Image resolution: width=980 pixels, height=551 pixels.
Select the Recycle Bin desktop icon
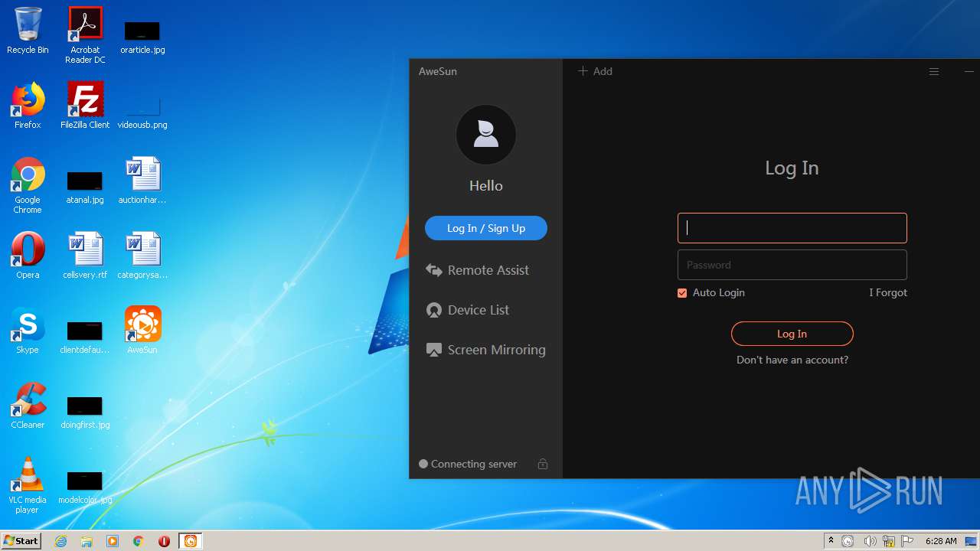28,31
